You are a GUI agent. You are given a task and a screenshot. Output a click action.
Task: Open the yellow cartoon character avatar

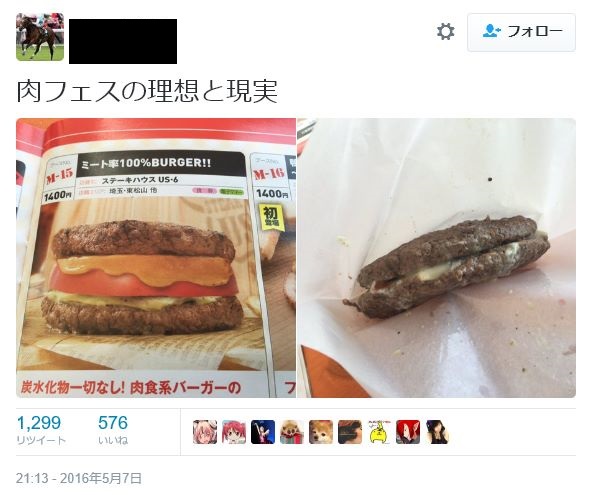379,431
